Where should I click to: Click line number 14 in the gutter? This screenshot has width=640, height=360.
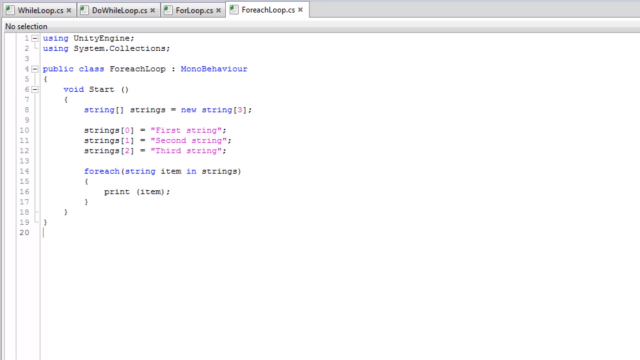[24, 171]
